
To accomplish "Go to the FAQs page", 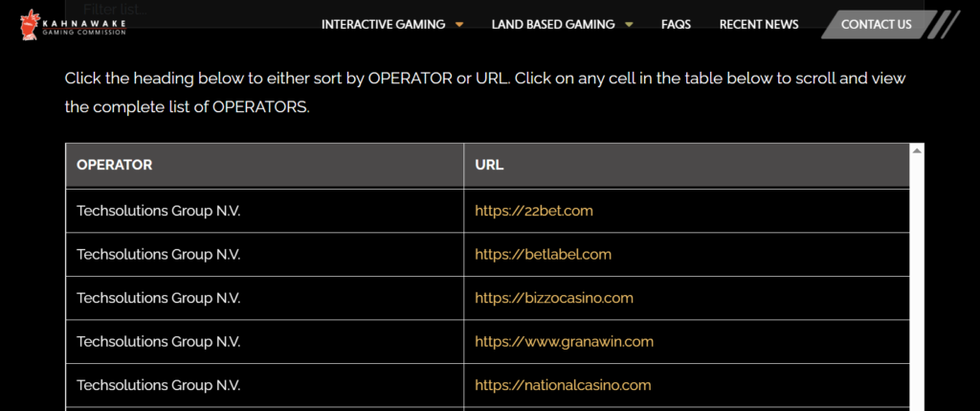I will pyautogui.click(x=676, y=25).
